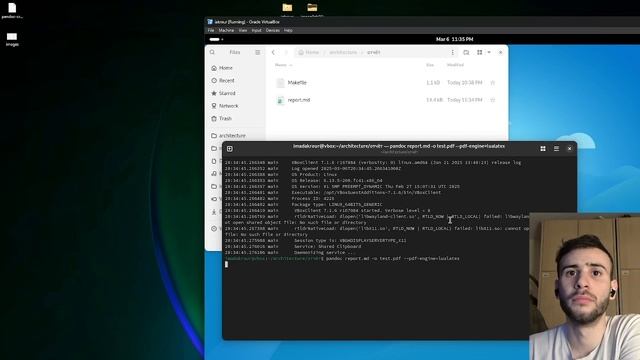Click the search icon in Files window
The image size is (640, 360).
tap(212, 52)
